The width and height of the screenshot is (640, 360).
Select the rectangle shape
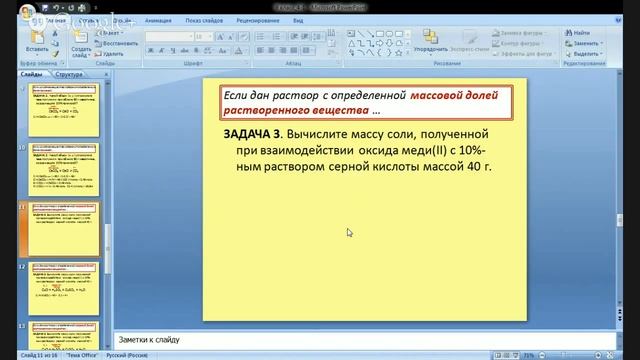(x=380, y=33)
